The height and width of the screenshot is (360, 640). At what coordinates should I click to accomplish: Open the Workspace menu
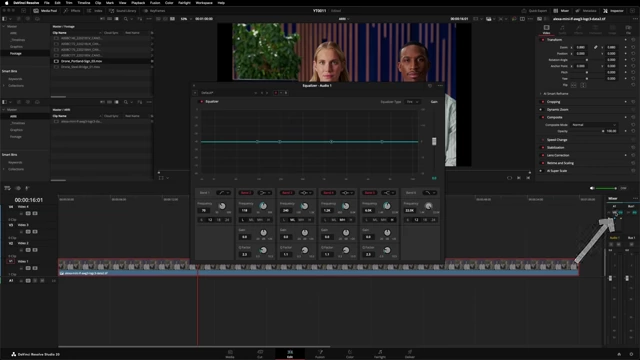pos(204,3)
